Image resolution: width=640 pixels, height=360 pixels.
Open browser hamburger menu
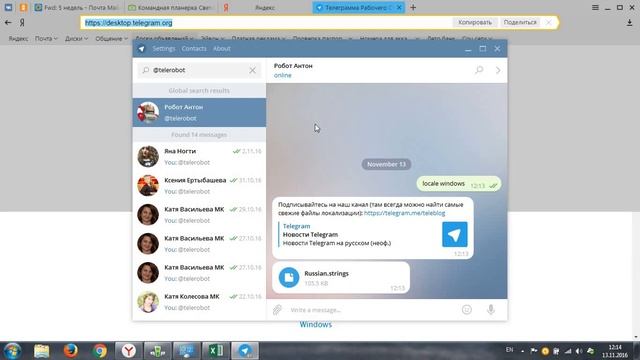click(x=595, y=7)
